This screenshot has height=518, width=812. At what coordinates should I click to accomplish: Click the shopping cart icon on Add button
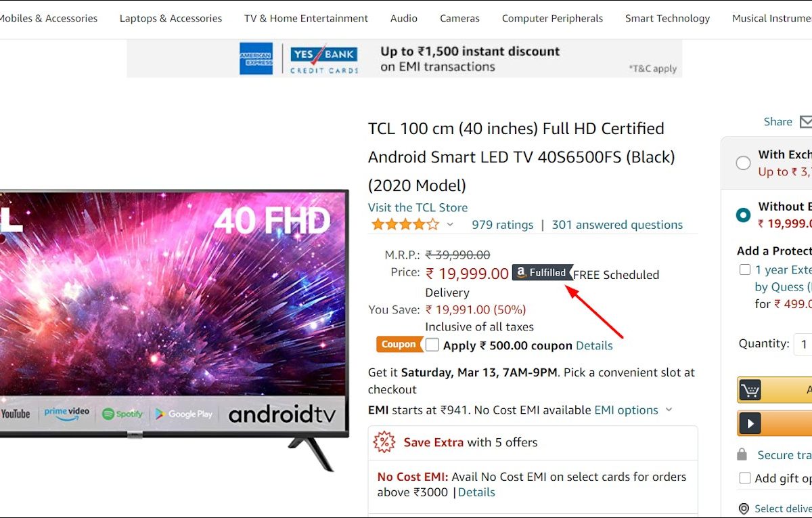[x=750, y=390]
